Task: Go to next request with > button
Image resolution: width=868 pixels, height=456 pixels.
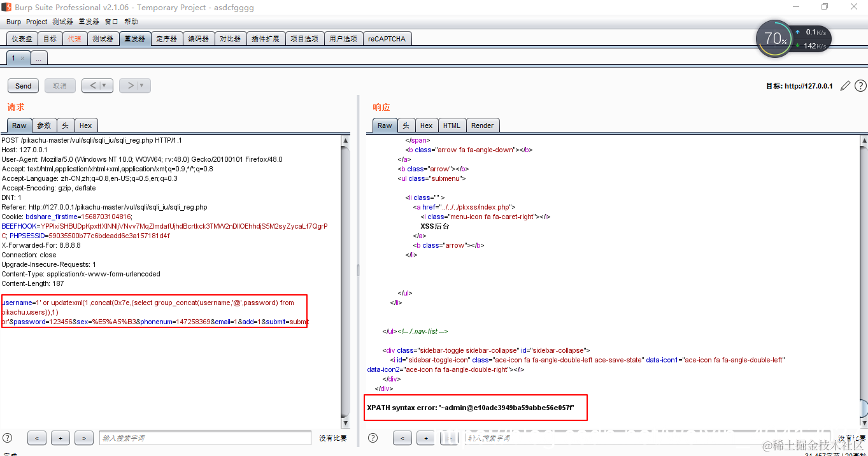Action: [x=129, y=86]
